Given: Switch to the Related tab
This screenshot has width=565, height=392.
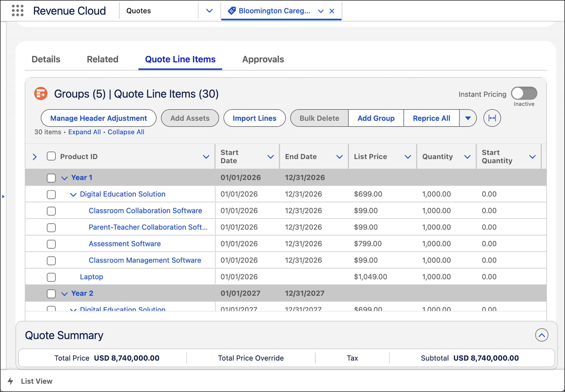Looking at the screenshot, I should point(103,59).
